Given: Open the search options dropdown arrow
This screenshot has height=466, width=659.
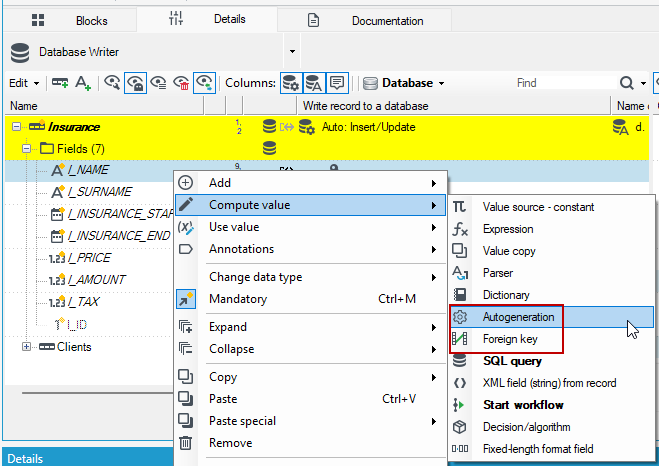Looking at the screenshot, I should click(643, 83).
